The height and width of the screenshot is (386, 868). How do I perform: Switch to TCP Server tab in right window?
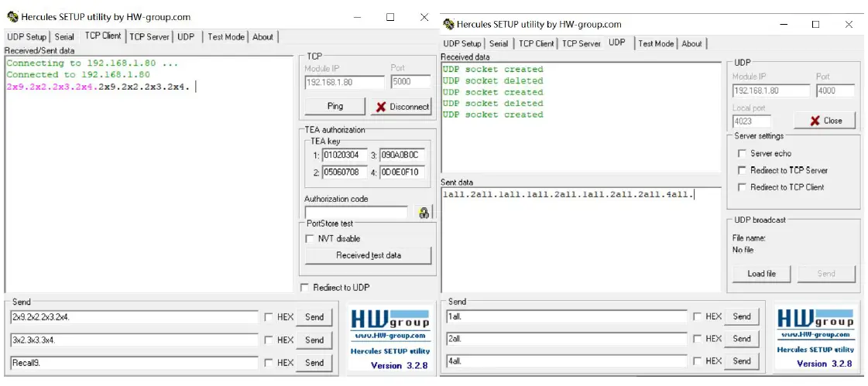point(582,43)
